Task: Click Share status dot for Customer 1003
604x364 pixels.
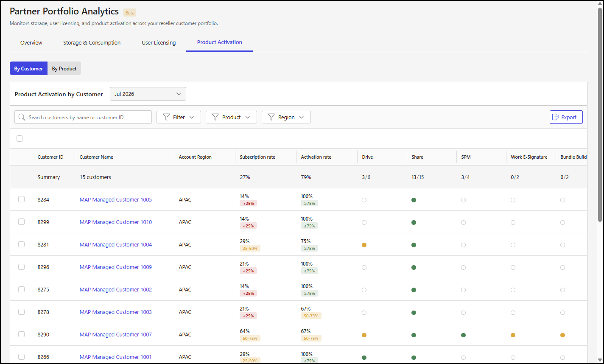Action: pyautogui.click(x=414, y=312)
